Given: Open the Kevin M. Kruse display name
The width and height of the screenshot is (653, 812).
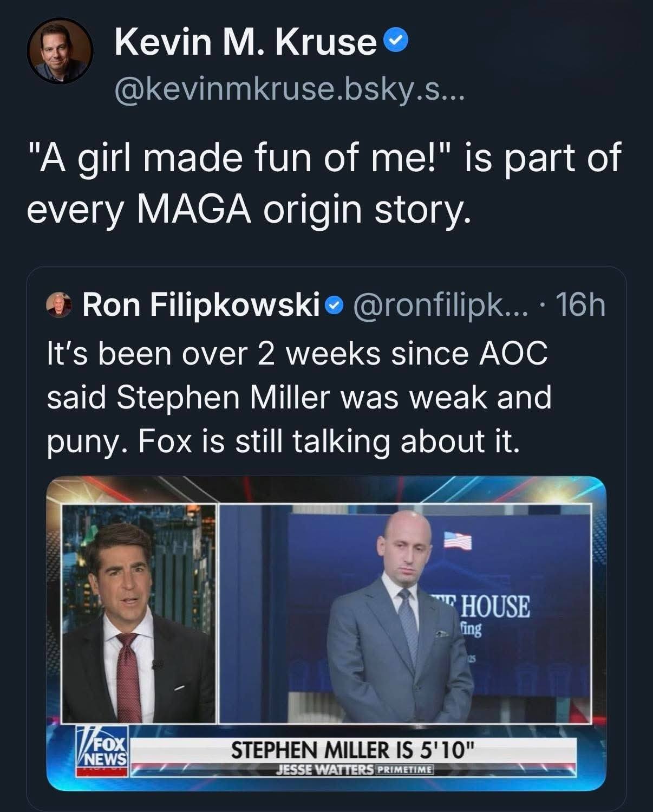Looking at the screenshot, I should 245,42.
